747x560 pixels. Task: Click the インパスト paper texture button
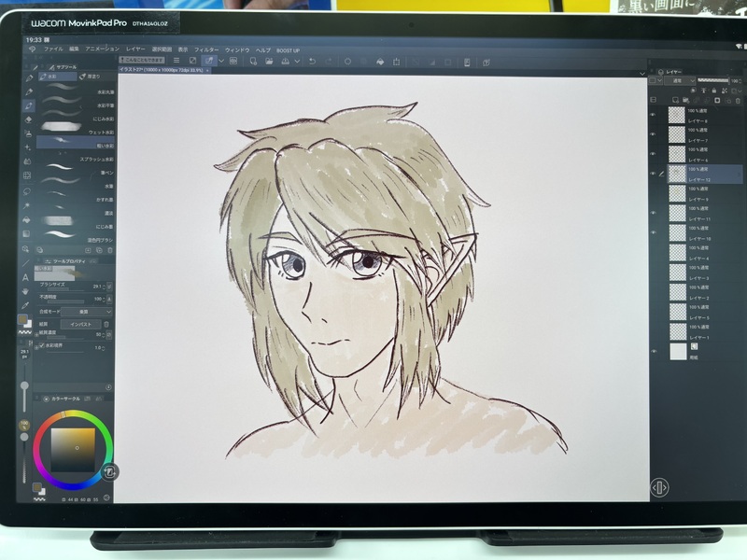coord(80,324)
